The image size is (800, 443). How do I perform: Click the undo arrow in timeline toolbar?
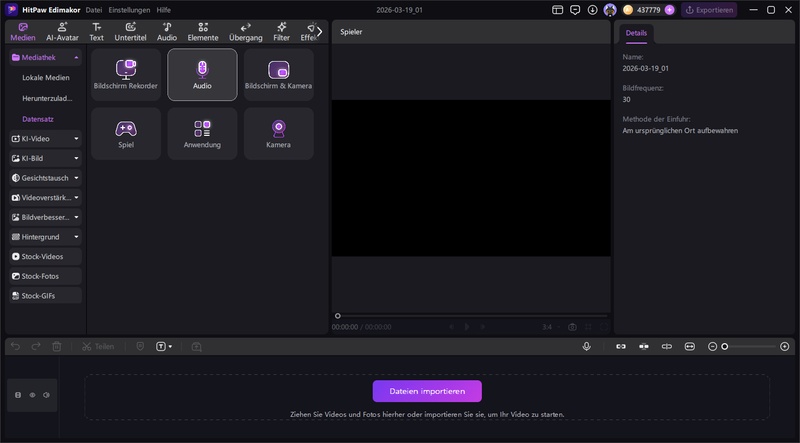15,347
